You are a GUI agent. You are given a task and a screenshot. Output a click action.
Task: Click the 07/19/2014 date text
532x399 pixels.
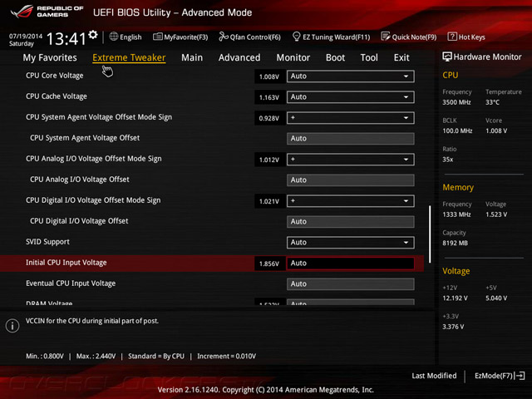pyautogui.click(x=26, y=36)
